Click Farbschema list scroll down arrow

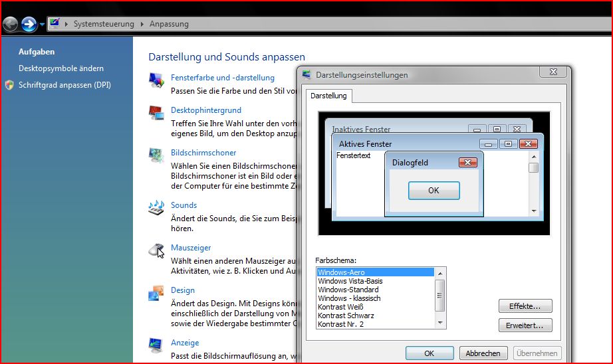(x=440, y=323)
